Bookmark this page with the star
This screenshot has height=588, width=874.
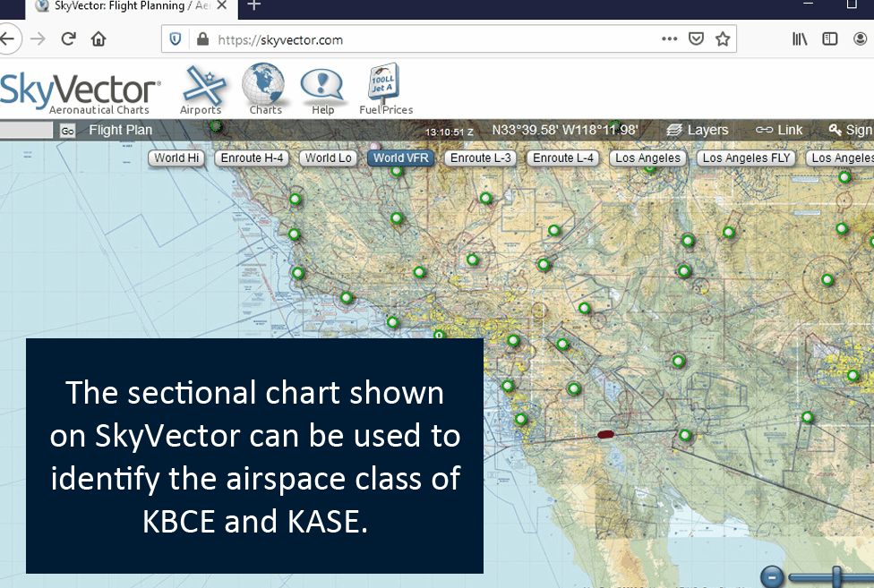click(723, 39)
